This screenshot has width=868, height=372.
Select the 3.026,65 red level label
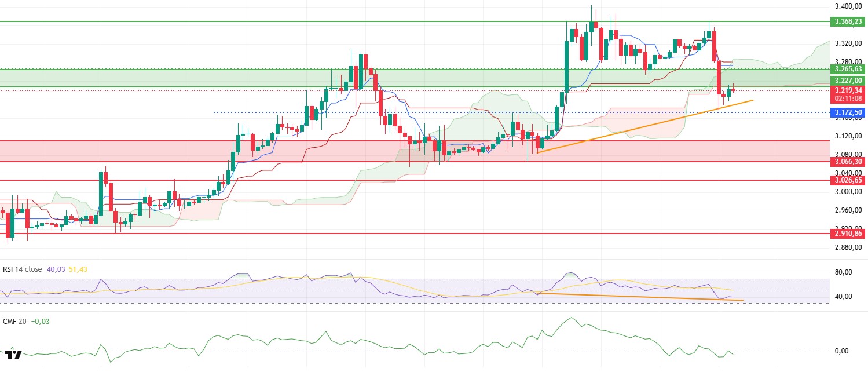pyautogui.click(x=847, y=180)
